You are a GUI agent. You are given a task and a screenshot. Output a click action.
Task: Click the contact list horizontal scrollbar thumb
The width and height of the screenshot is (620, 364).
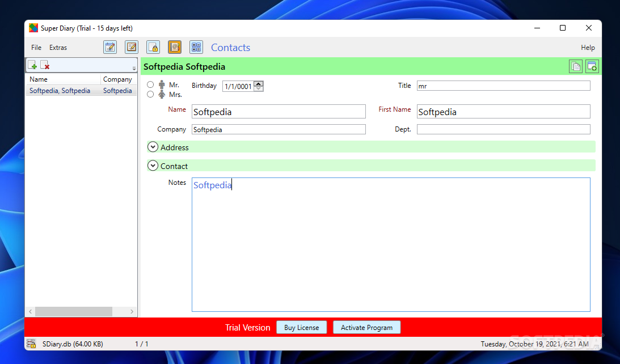74,311
